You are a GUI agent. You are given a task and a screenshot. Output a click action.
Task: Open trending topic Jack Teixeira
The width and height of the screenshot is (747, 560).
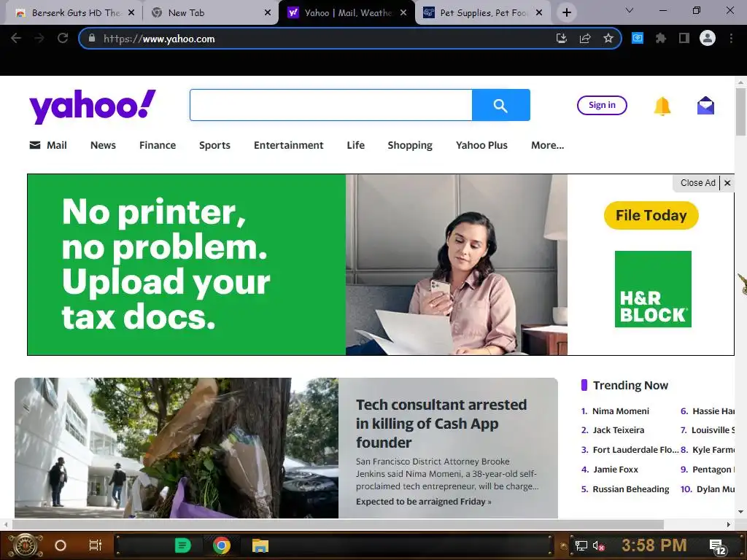click(619, 430)
